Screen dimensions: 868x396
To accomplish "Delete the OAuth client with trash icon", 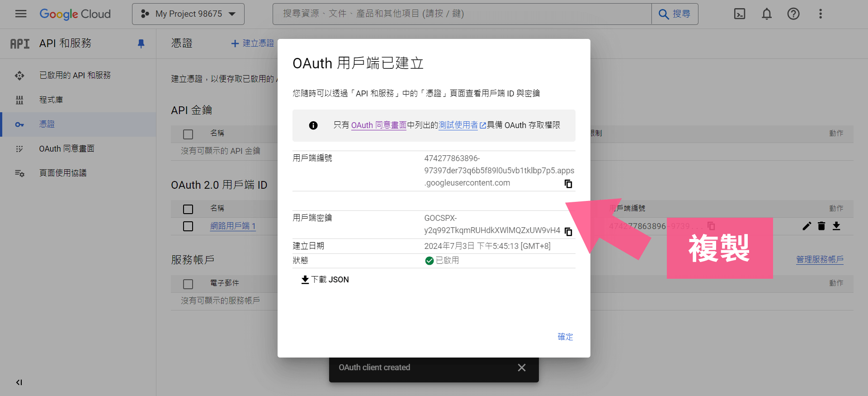I will coord(821,226).
